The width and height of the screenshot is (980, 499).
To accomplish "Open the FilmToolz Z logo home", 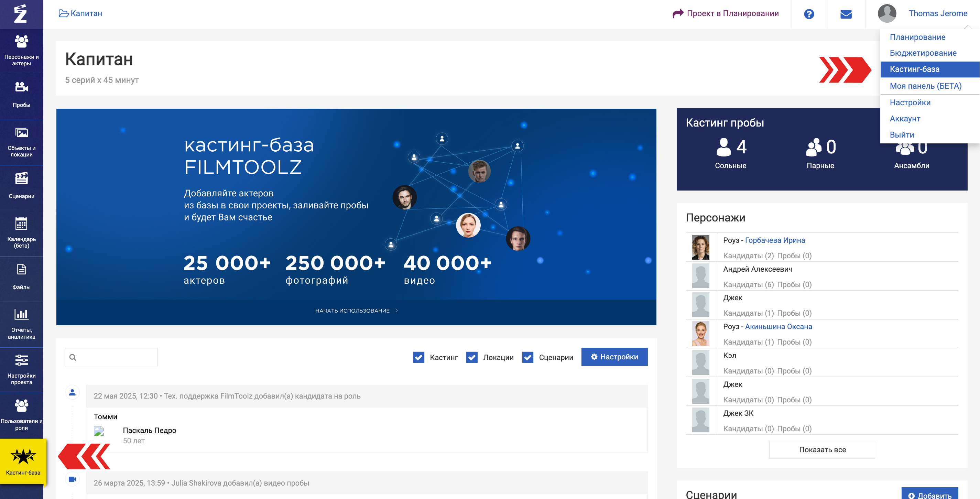I will click(21, 14).
